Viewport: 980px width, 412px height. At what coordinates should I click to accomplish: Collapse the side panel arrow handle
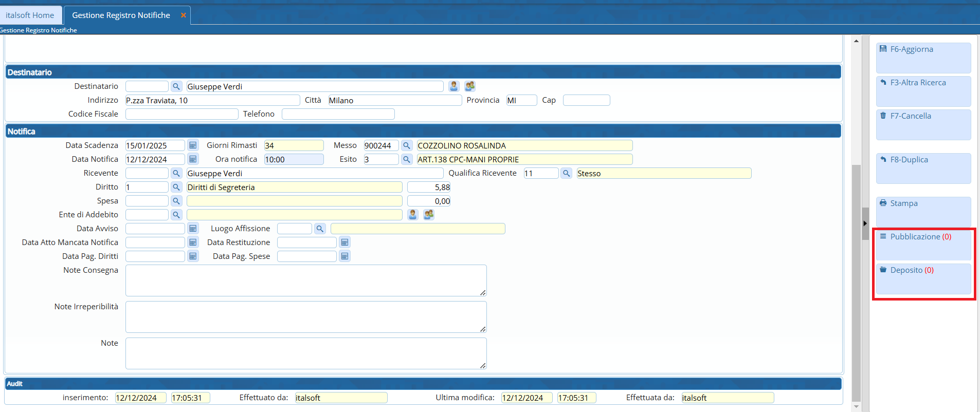[865, 223]
